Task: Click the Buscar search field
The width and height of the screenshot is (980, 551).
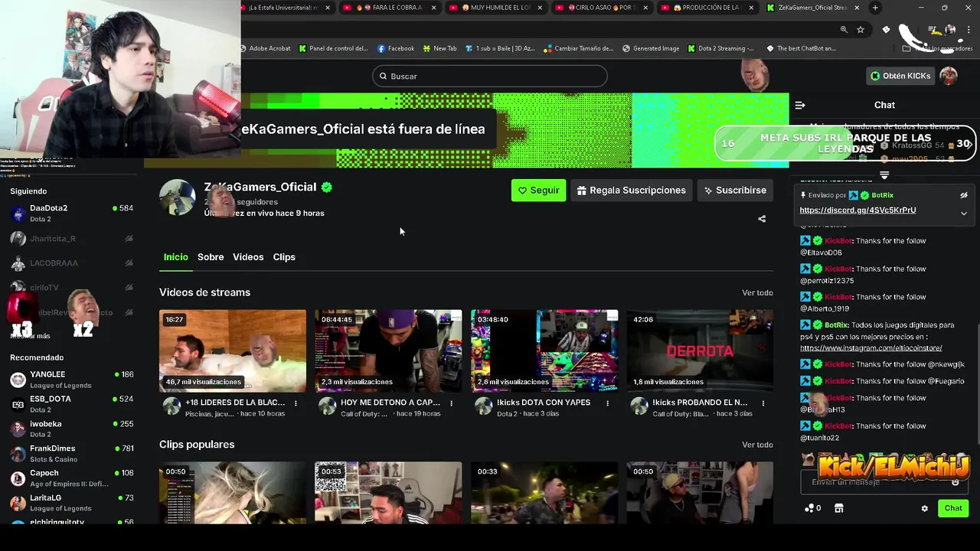Action: [x=490, y=77]
